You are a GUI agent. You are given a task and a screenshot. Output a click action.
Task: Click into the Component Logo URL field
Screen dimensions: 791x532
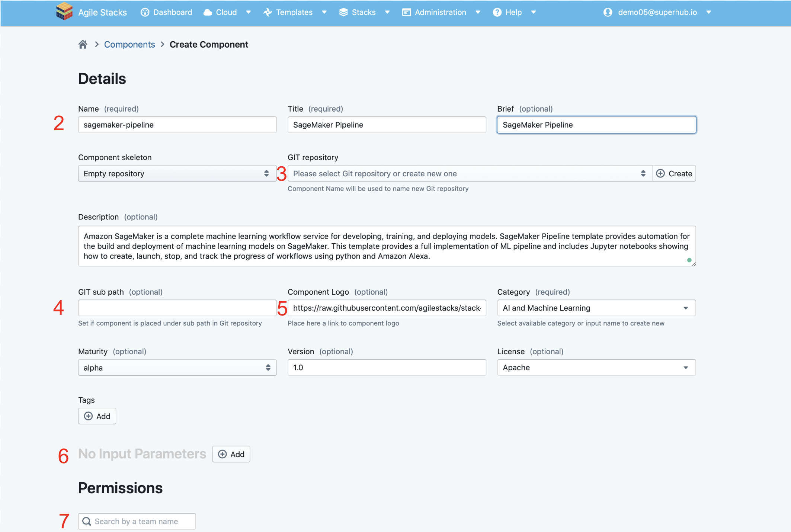[x=387, y=308]
